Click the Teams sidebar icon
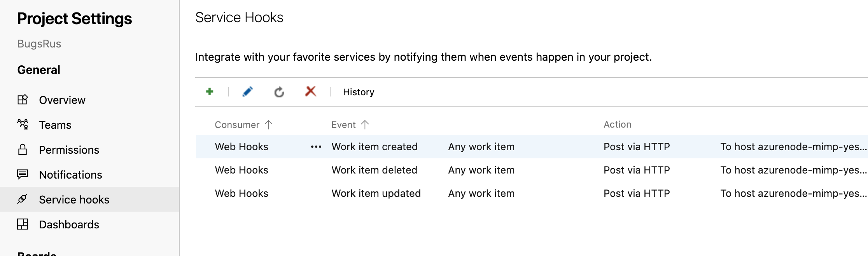Image resolution: width=868 pixels, height=256 pixels. tap(23, 124)
